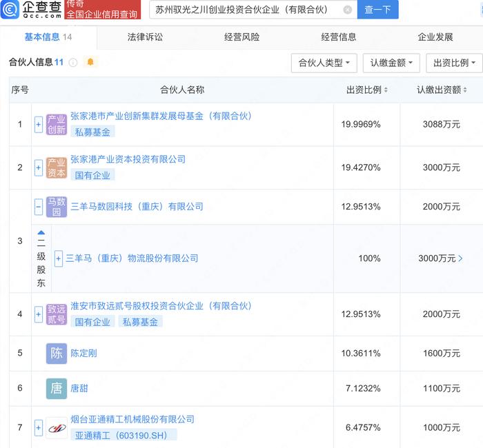Click the 亚通精工 company logo thumbnail
Image resolution: width=483 pixels, height=448 pixels.
coord(57,428)
